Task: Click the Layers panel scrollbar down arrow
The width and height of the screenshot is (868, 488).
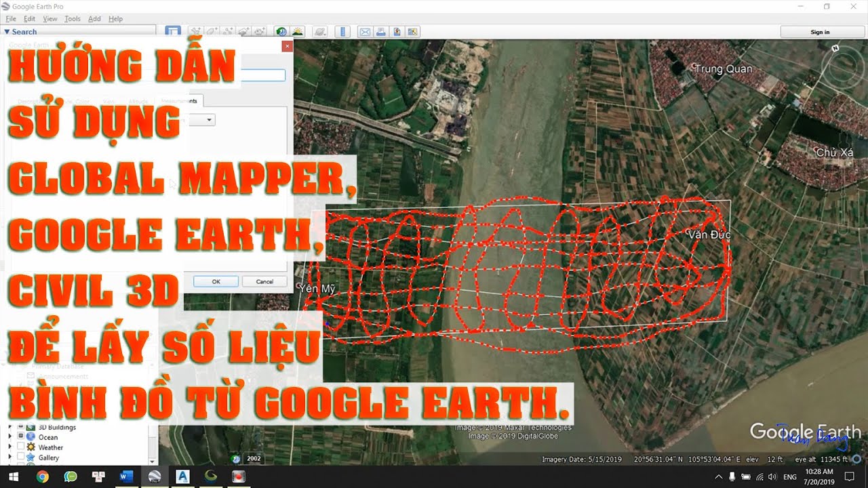Action: point(153,461)
